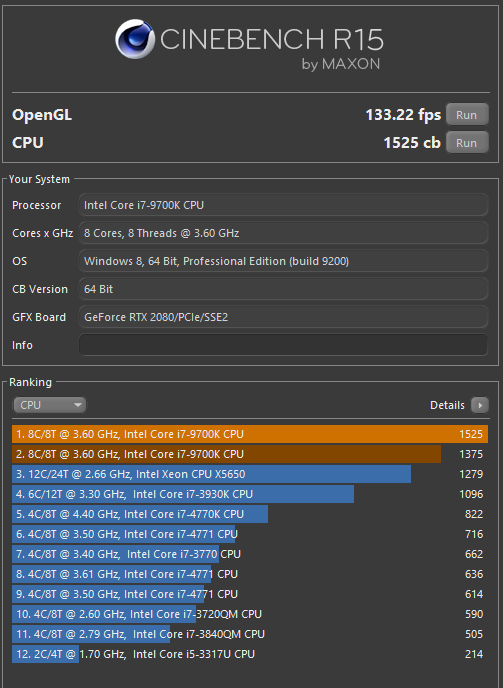Image resolution: width=503 pixels, height=688 pixels.
Task: Click the Details label in Ranking
Action: click(x=447, y=405)
